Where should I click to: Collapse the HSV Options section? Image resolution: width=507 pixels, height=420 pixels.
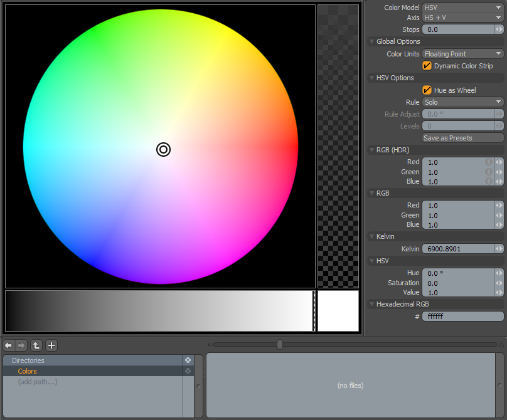click(372, 78)
